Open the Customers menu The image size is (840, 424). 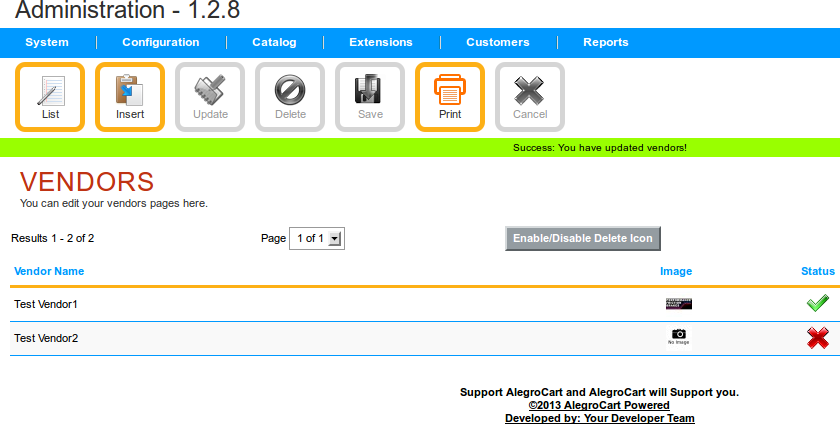(x=498, y=42)
